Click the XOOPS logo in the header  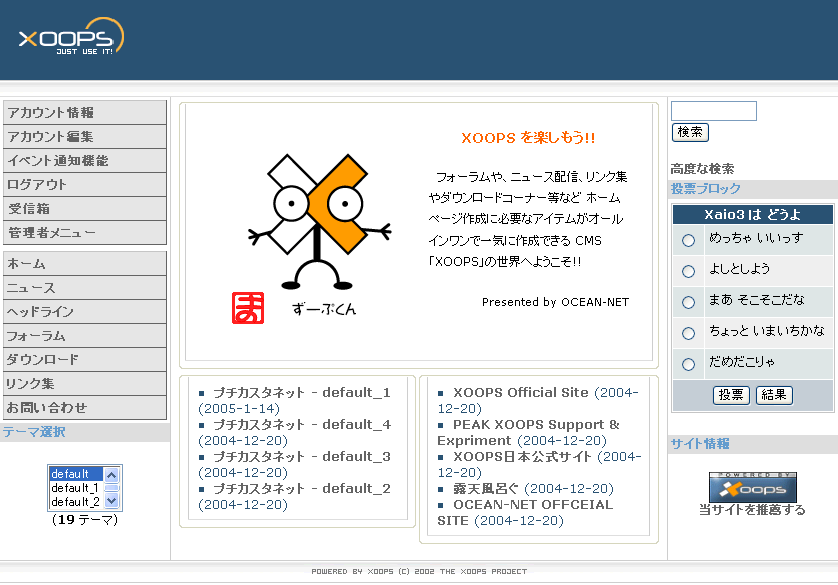point(68,37)
